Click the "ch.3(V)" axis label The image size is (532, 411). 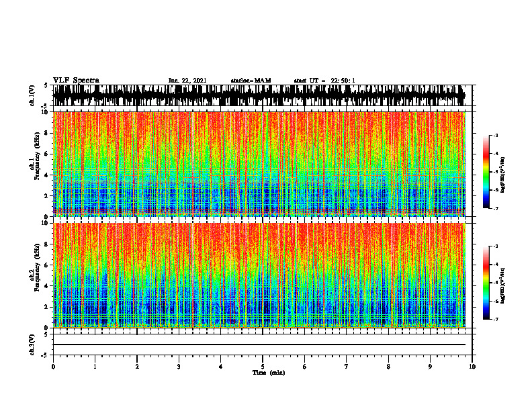point(32,345)
